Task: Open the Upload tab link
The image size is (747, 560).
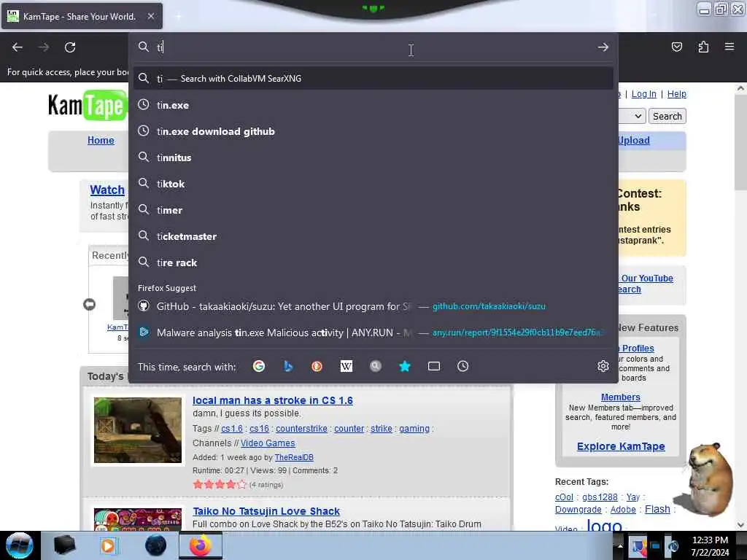Action: (634, 140)
